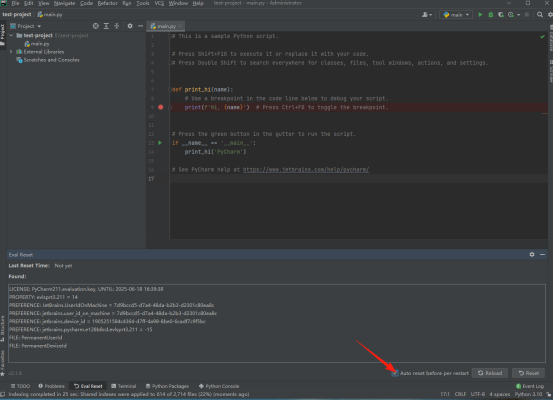Select the Eval Reset tool tab

click(88, 386)
